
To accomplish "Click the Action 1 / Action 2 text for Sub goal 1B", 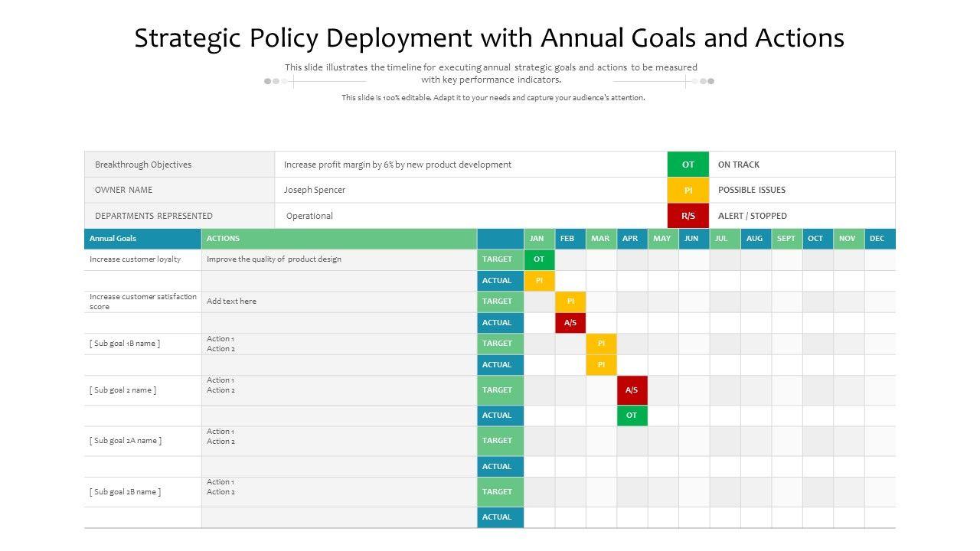I will tap(220, 344).
